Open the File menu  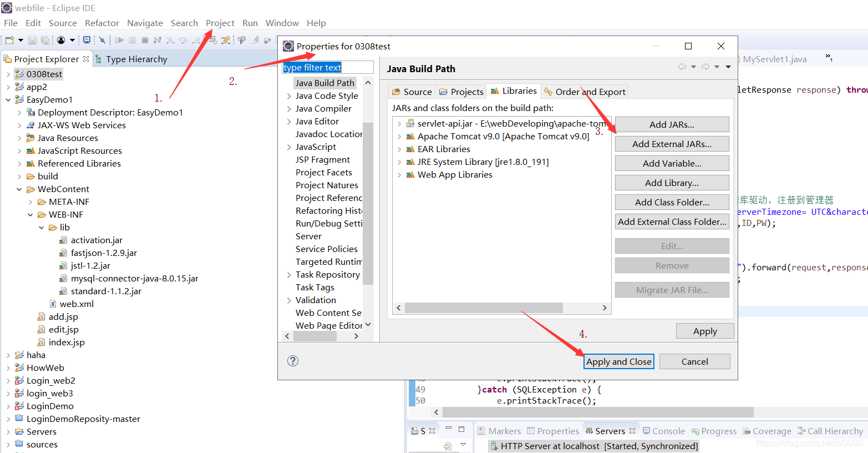[x=11, y=23]
